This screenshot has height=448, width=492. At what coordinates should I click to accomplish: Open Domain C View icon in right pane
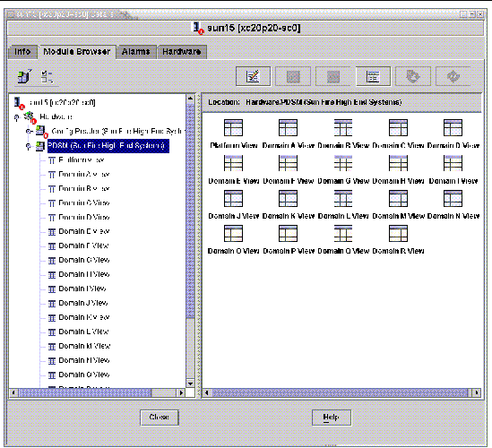point(398,128)
